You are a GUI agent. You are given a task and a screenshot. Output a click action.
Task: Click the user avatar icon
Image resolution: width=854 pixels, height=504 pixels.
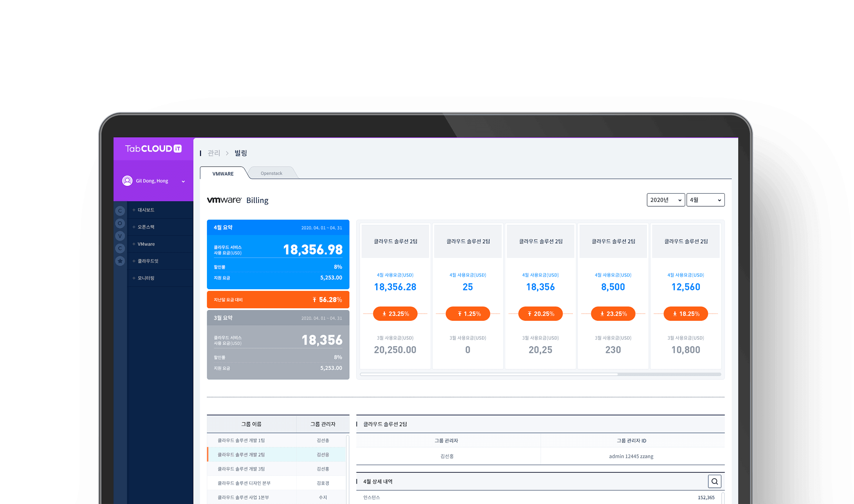tap(127, 181)
